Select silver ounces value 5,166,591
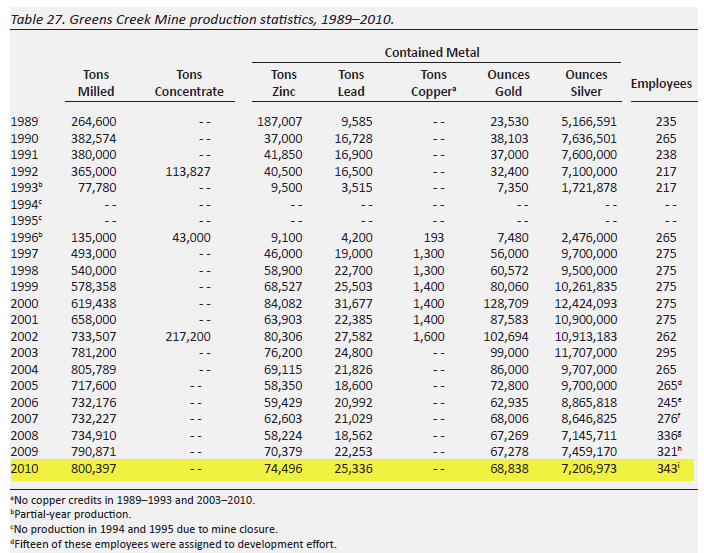 click(589, 122)
